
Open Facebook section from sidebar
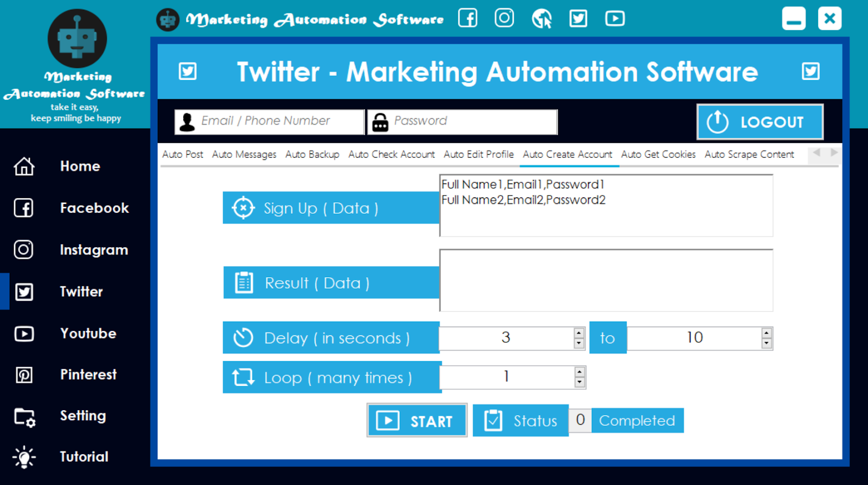coord(94,208)
